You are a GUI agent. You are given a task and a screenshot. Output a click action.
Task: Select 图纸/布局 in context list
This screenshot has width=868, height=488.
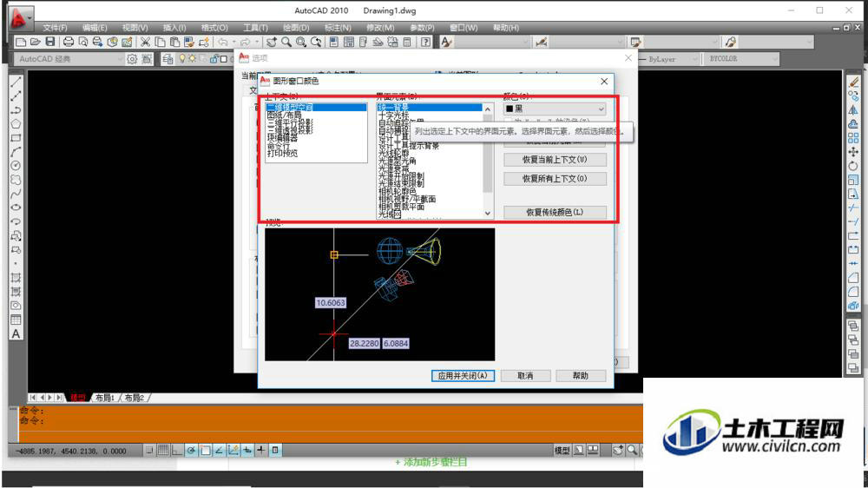(x=284, y=115)
